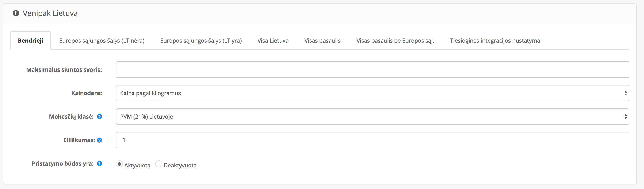Open the Visas pasaulis tab
This screenshot has height=189, width=644.
tap(322, 41)
